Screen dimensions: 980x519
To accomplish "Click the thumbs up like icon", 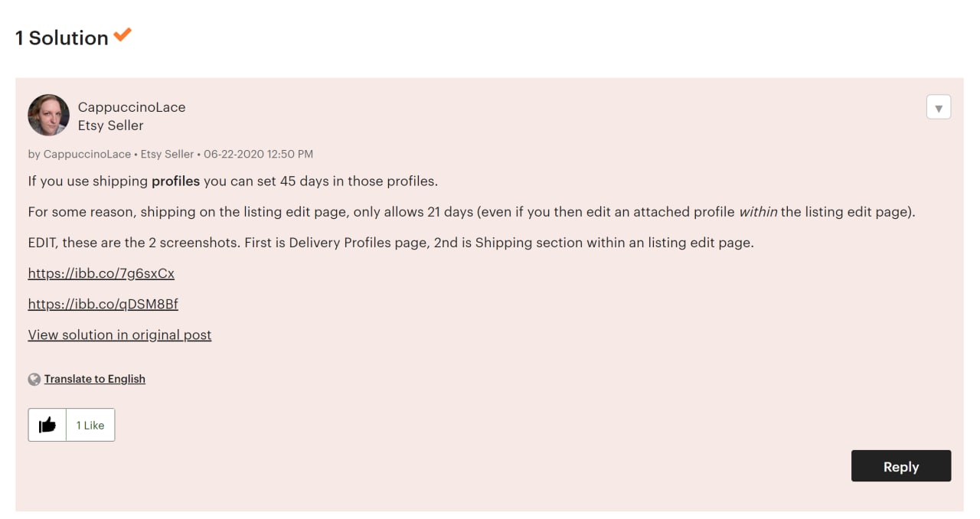I will 47,425.
